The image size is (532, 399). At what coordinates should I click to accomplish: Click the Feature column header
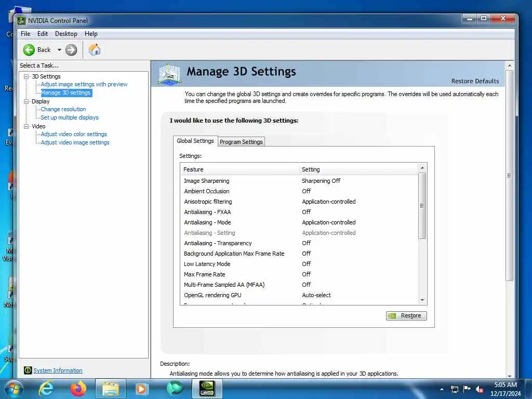tap(240, 169)
